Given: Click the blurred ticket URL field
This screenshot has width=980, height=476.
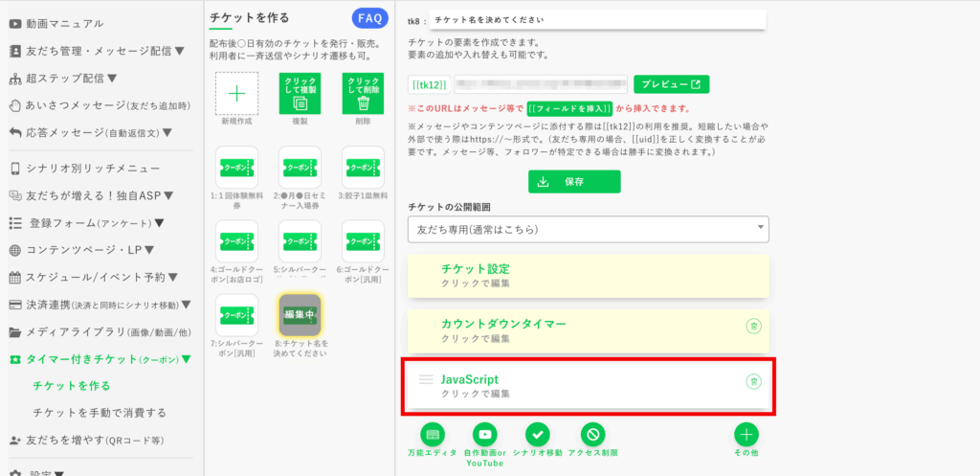Looking at the screenshot, I should 541,84.
